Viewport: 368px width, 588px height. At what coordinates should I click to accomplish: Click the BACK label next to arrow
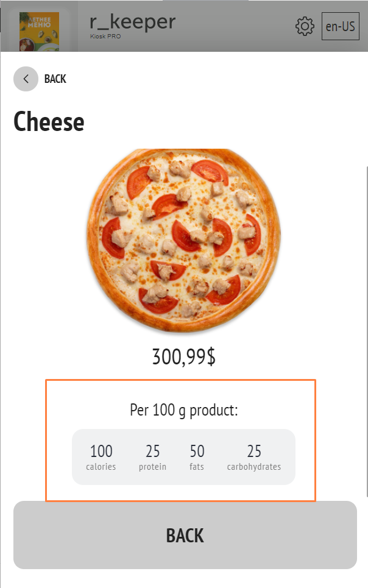pos(55,79)
